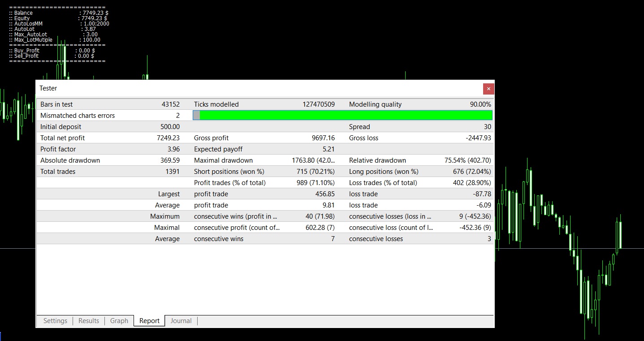Click the AutoLot 3.87 line on chart
The height and width of the screenshot is (341, 644).
click(52, 29)
